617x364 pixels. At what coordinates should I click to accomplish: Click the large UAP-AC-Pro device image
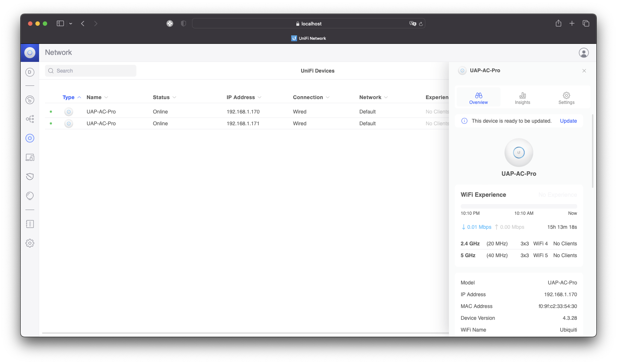[519, 153]
